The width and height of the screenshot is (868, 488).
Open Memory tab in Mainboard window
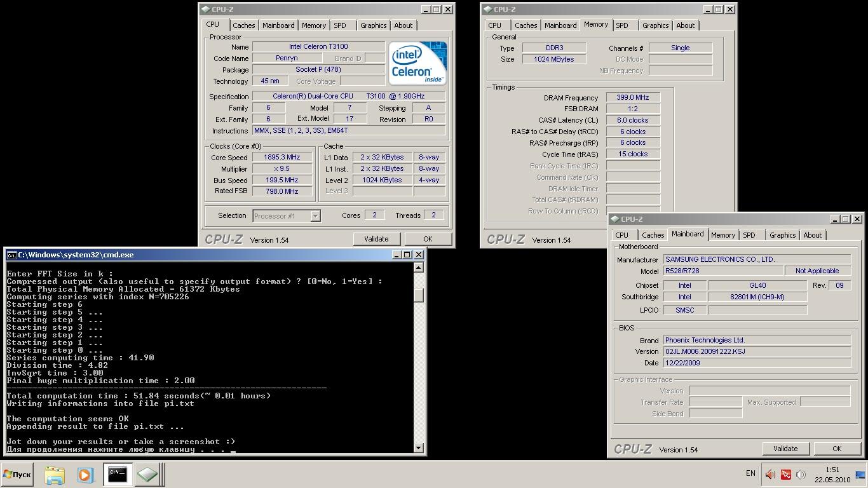coord(723,235)
